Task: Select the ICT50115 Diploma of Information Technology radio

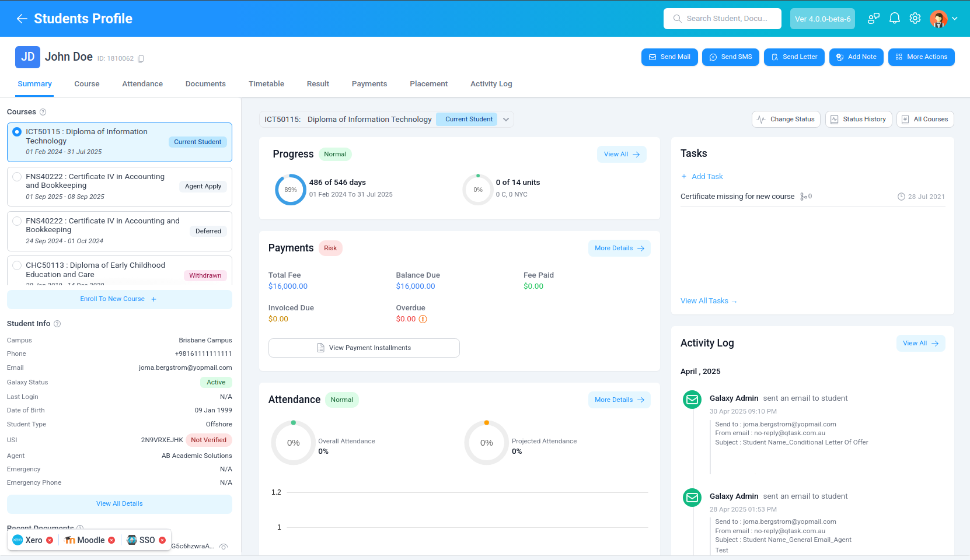Action: pos(17,132)
